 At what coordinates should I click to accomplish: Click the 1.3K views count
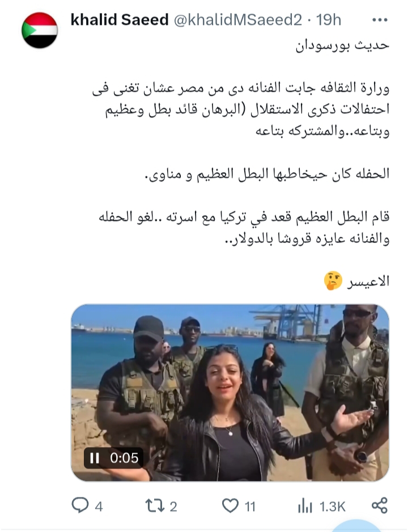pyautogui.click(x=332, y=507)
